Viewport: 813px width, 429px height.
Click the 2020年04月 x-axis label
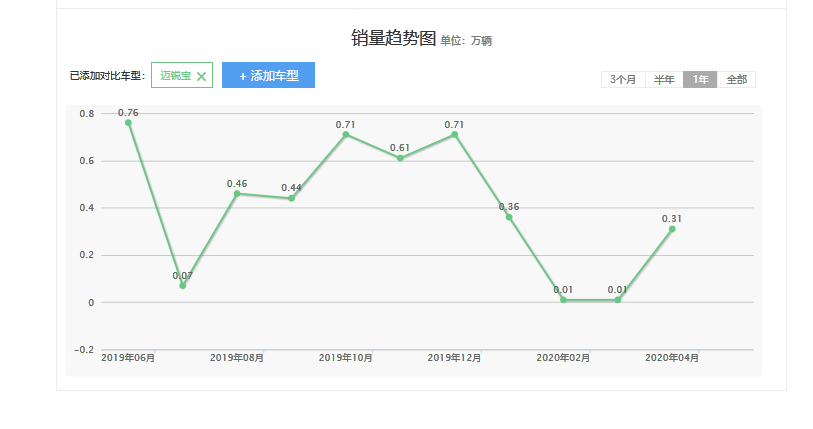[x=672, y=358]
